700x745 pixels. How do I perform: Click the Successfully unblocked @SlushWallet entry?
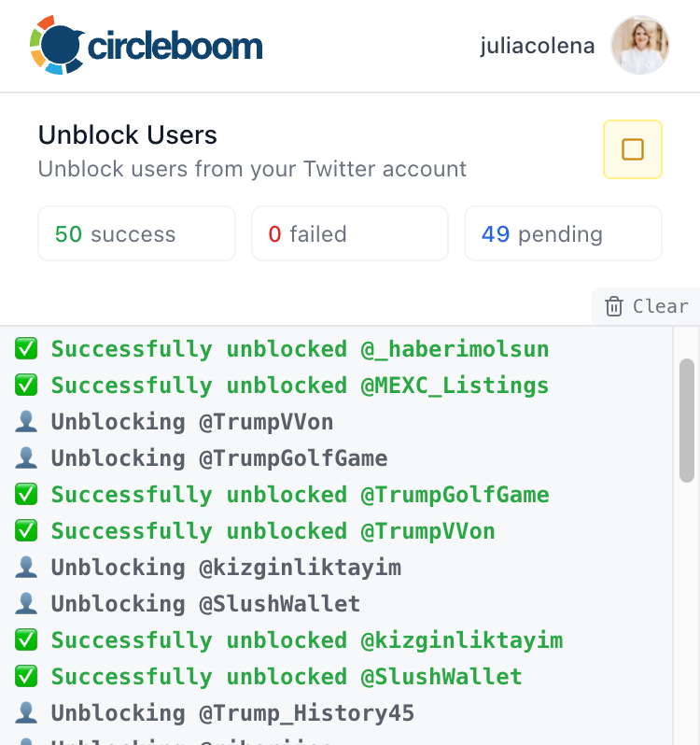tap(287, 677)
